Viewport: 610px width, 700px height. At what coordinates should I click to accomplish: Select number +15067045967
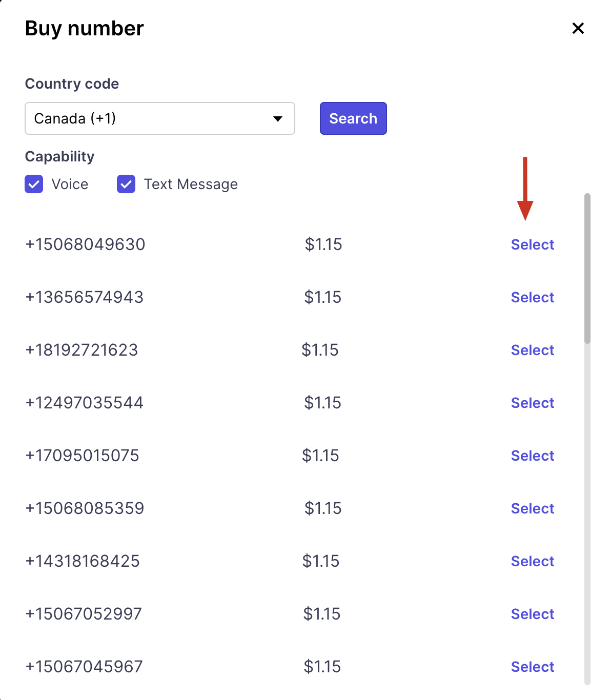[532, 667]
